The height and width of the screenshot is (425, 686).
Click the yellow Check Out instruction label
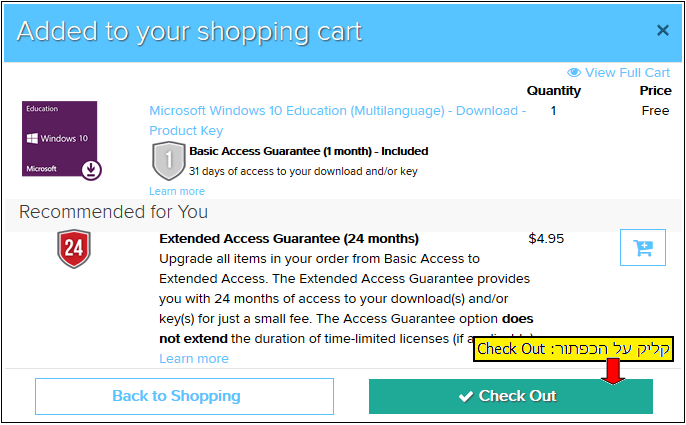click(x=573, y=349)
